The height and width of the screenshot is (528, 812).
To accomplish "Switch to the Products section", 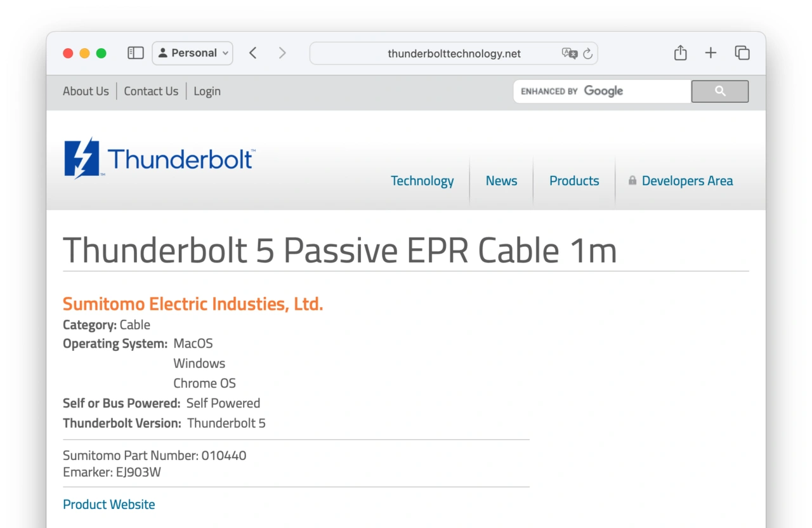I will pos(573,180).
